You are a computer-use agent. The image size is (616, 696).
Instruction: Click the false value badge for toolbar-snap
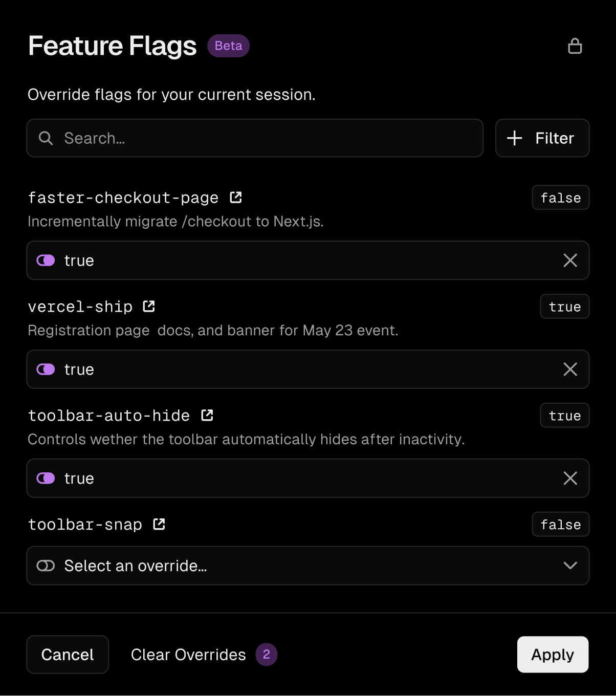point(560,524)
